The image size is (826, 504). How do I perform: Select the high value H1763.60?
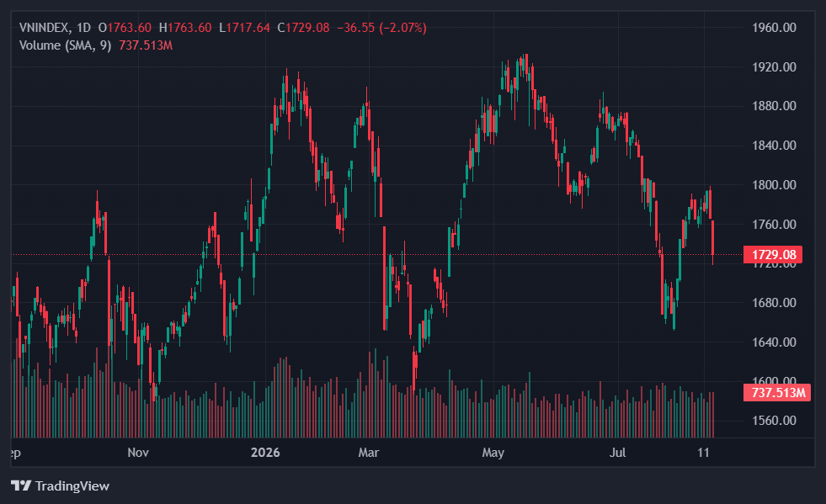185,28
